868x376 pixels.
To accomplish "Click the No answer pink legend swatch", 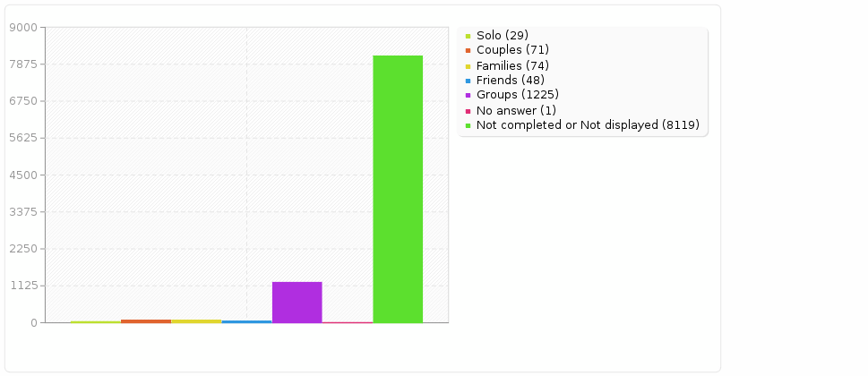I will (x=468, y=111).
